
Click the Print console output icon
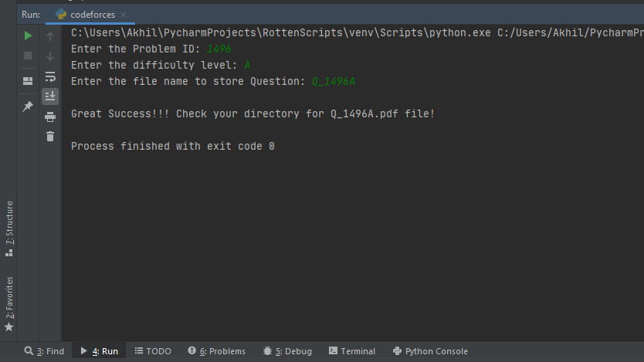tap(50, 117)
